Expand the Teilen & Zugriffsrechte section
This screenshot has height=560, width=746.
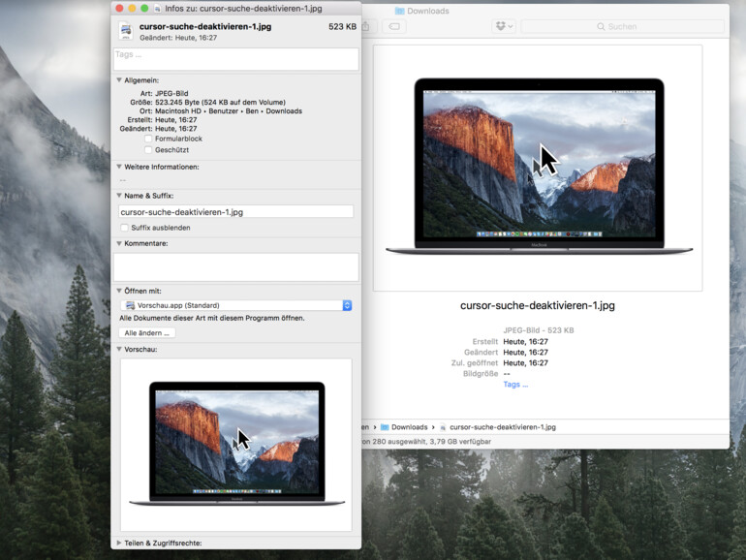[119, 543]
